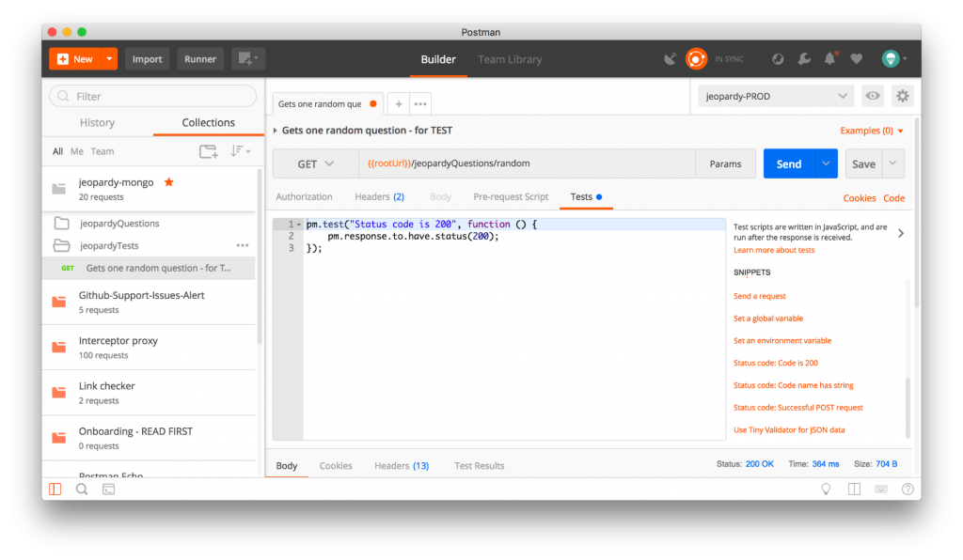Open the Examples (0) dropdown
963x560 pixels.
tap(872, 131)
